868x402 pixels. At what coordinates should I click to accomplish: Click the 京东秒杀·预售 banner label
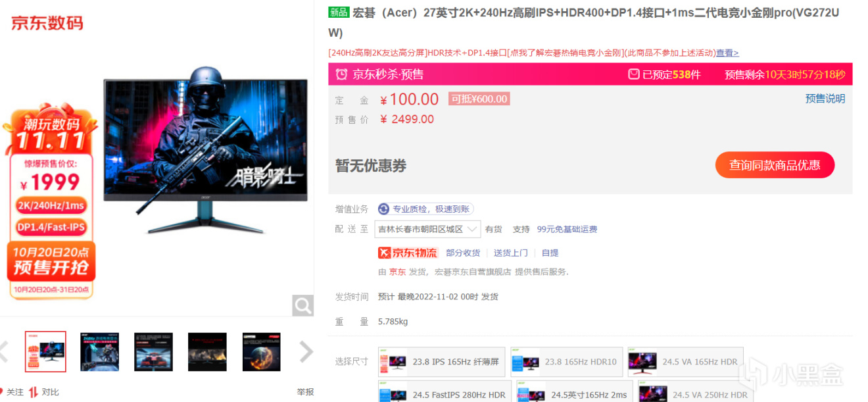(388, 74)
